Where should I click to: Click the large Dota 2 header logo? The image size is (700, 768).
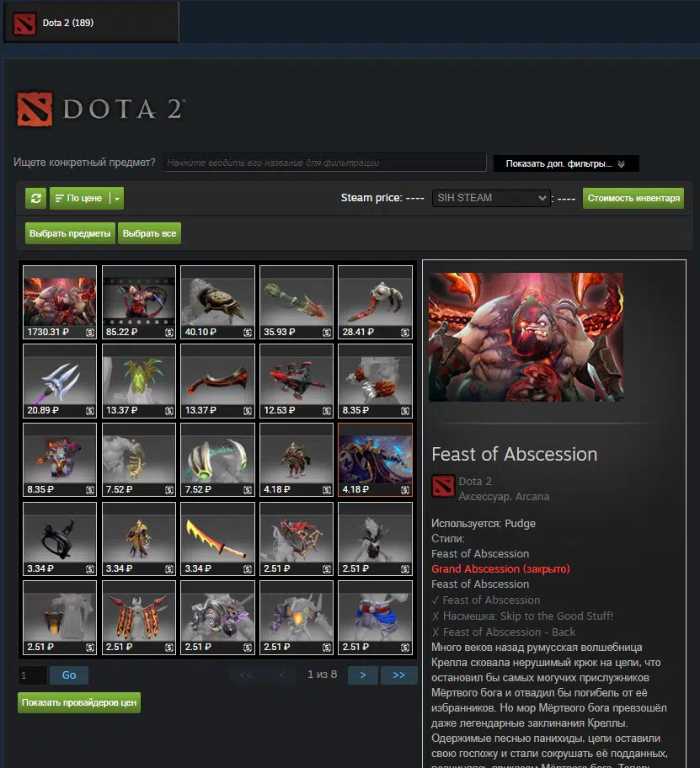point(101,109)
